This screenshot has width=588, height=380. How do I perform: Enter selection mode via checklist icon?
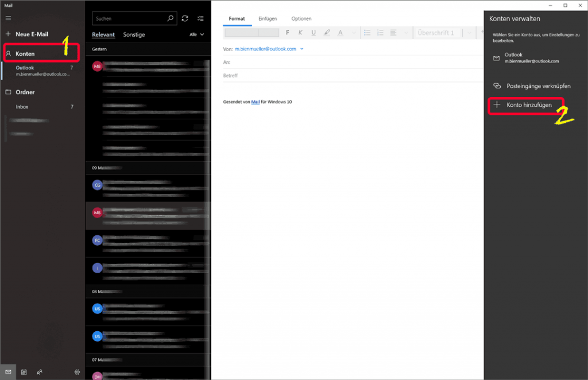pyautogui.click(x=200, y=18)
